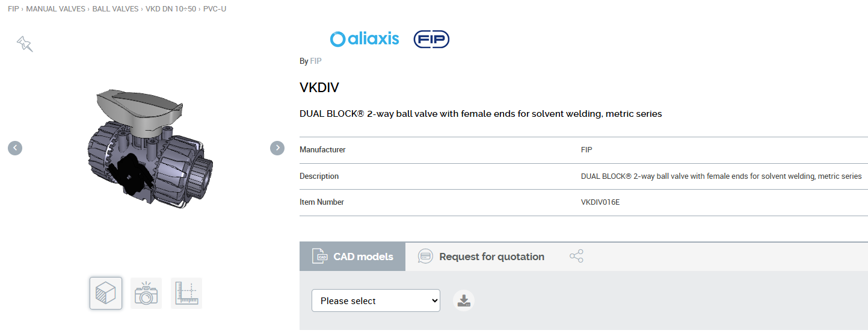Select the dimensions drawing view thumbnail

coord(186,293)
